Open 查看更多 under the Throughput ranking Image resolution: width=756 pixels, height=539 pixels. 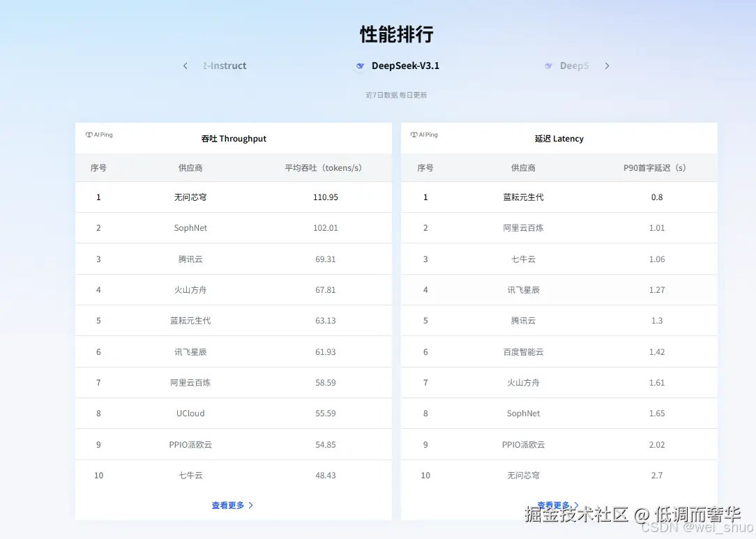click(x=229, y=506)
